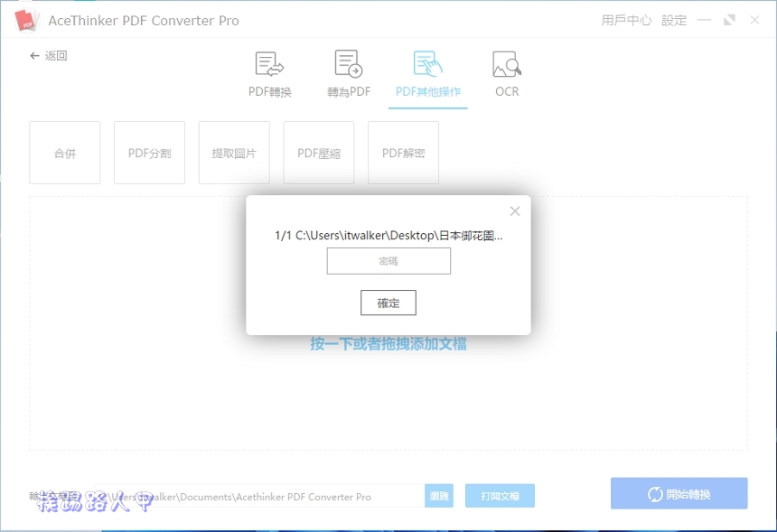Close the AceThinker window

(754, 20)
